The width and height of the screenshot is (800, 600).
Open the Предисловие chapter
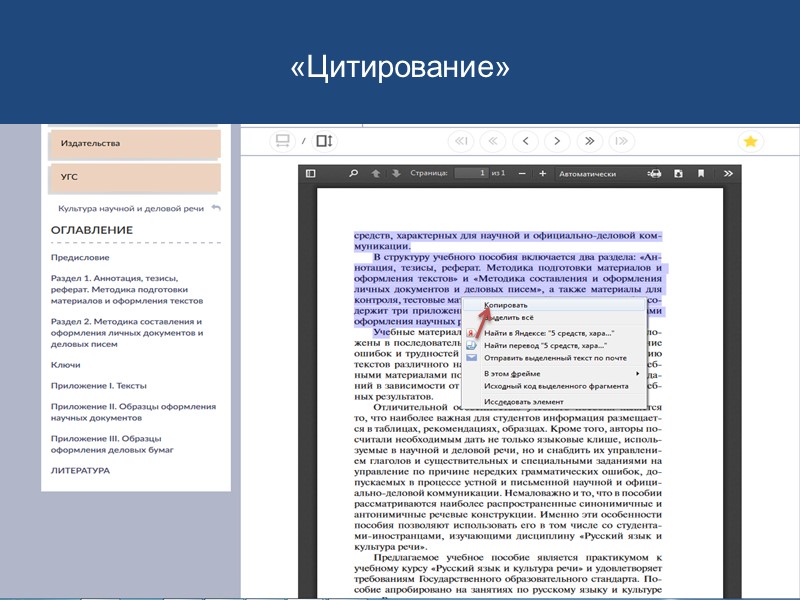pyautogui.click(x=80, y=257)
